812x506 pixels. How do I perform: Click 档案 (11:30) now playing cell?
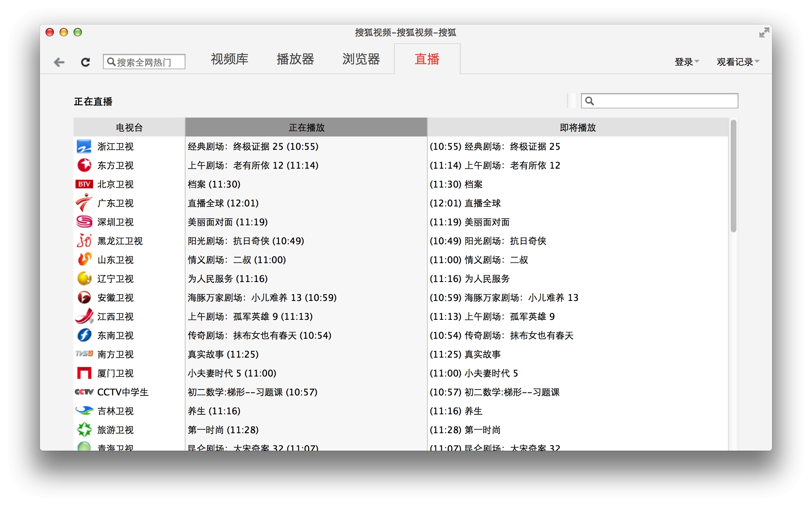point(214,184)
